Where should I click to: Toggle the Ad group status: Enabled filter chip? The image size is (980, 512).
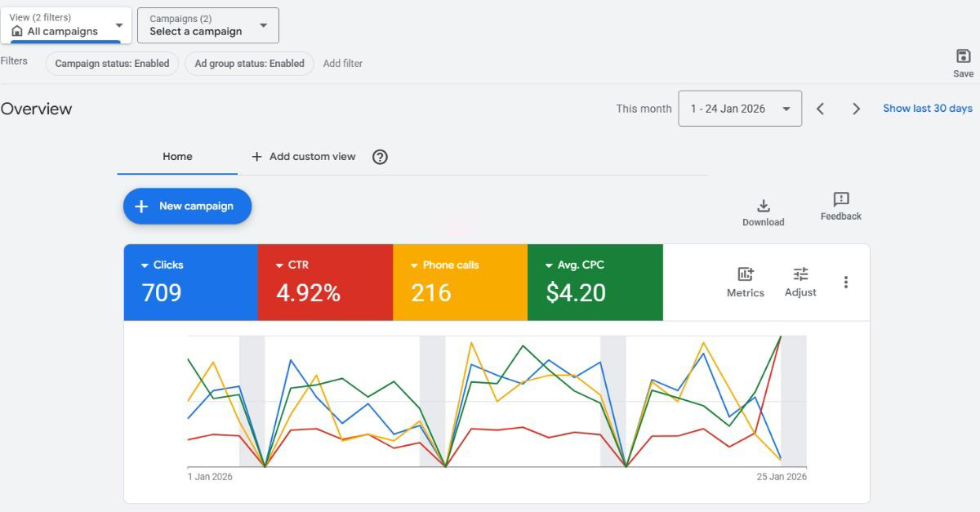click(249, 64)
